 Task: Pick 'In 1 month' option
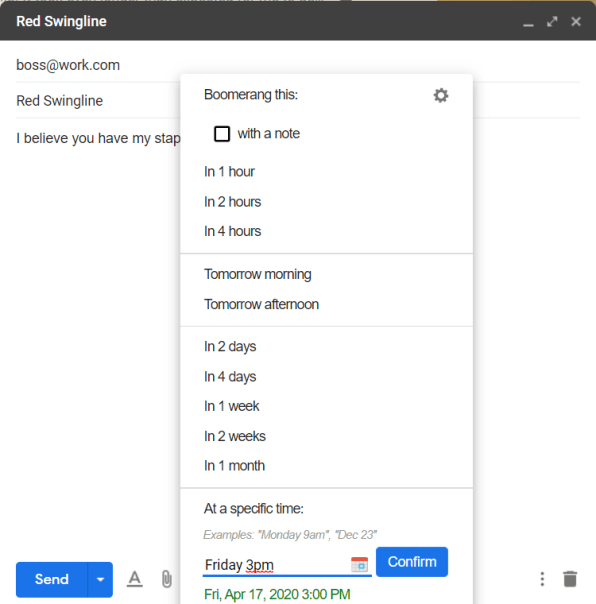(234, 466)
